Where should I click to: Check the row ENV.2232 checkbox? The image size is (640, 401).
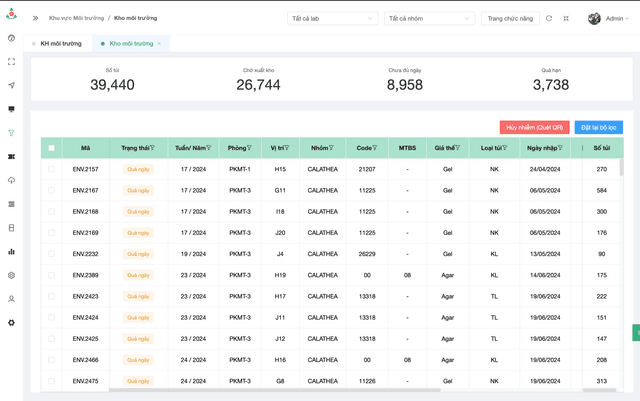click(51, 254)
